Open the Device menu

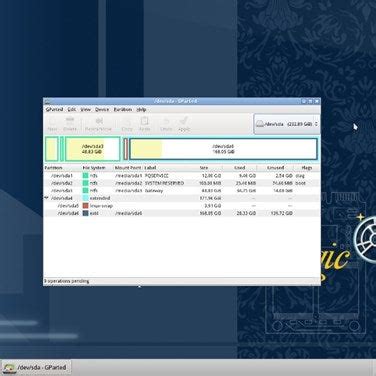point(102,109)
